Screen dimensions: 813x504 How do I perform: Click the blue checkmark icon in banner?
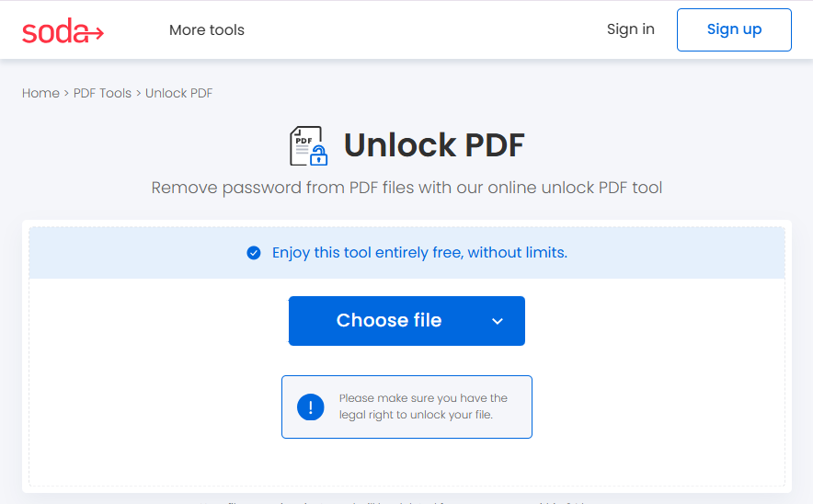click(x=254, y=253)
